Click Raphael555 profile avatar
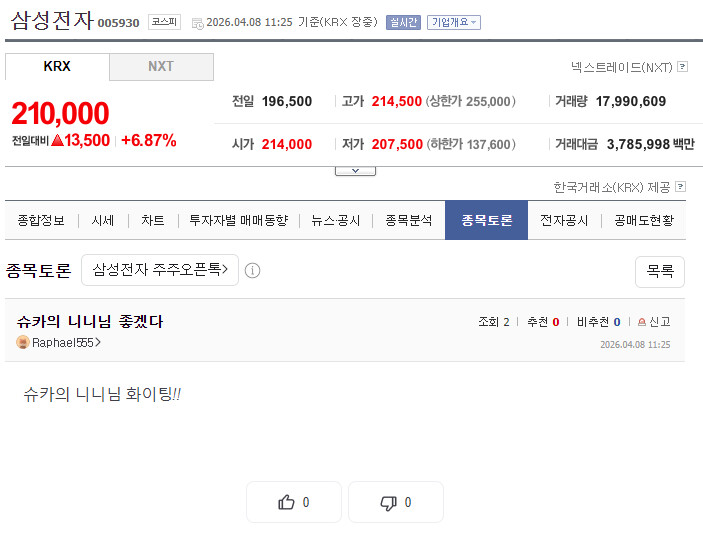The height and width of the screenshot is (553, 703). (22, 342)
